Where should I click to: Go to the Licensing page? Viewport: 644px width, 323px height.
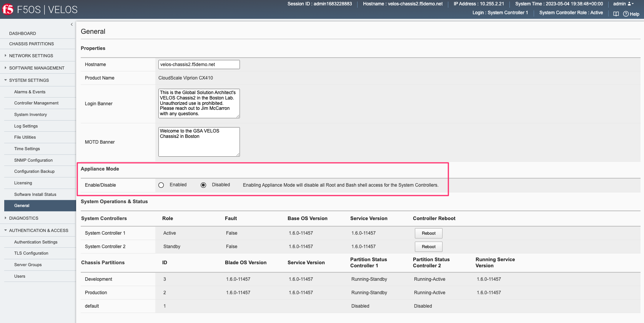(23, 183)
